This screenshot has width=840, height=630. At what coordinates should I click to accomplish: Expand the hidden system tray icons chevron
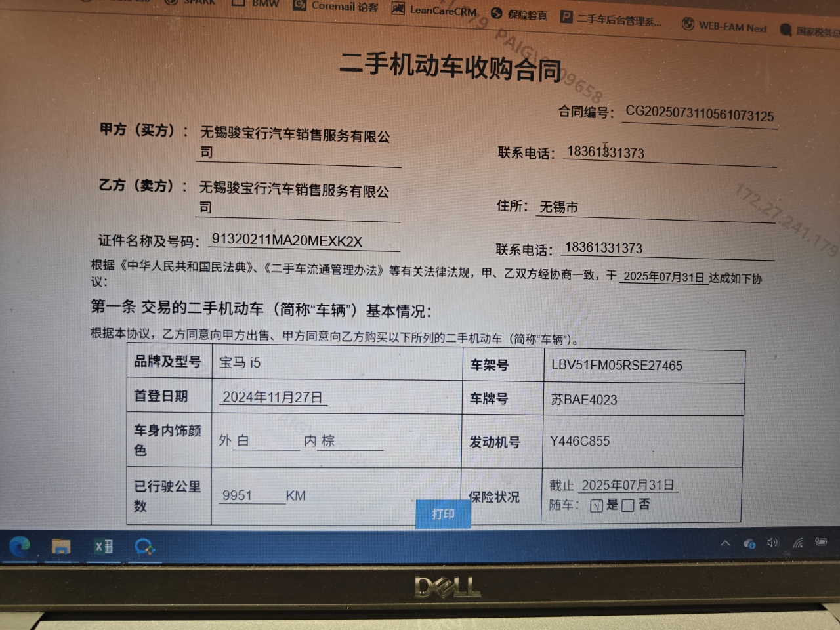point(725,543)
